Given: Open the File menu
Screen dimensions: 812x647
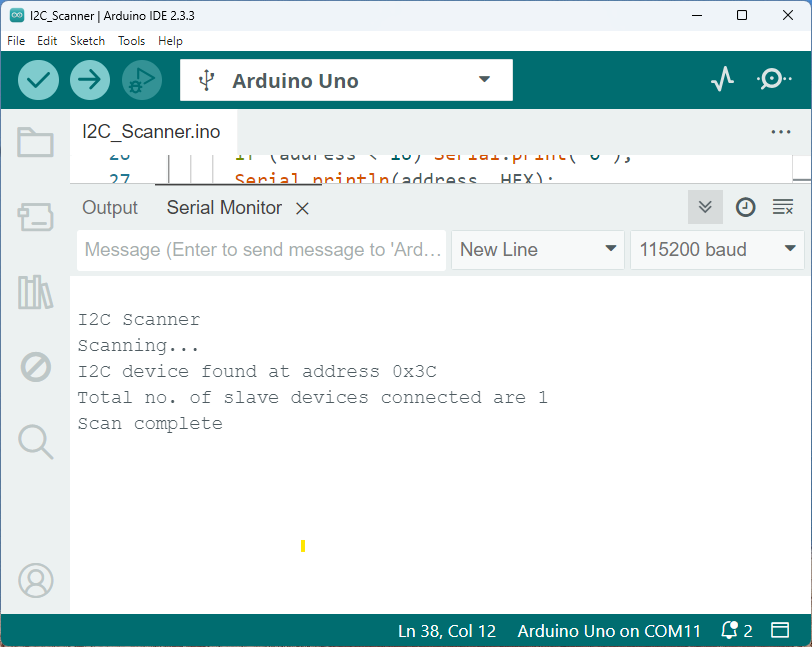Looking at the screenshot, I should (16, 41).
